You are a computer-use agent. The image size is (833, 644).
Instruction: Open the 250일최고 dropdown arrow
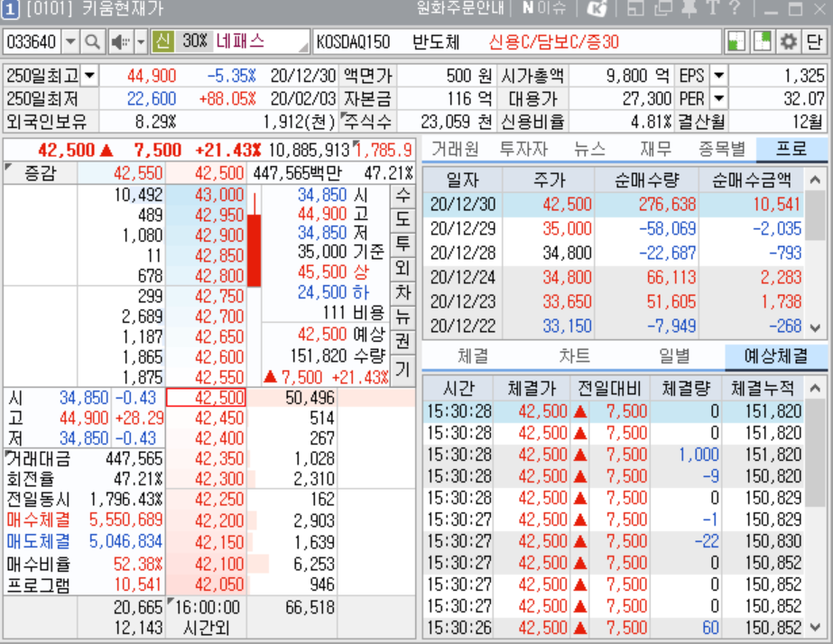coord(89,76)
